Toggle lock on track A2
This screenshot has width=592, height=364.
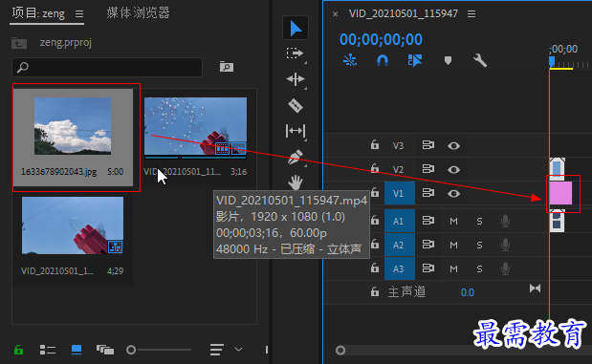375,244
